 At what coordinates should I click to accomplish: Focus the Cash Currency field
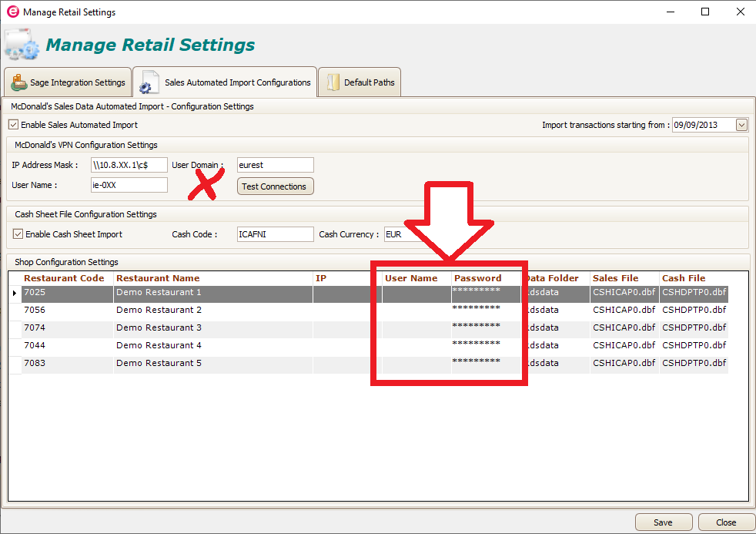pos(403,234)
